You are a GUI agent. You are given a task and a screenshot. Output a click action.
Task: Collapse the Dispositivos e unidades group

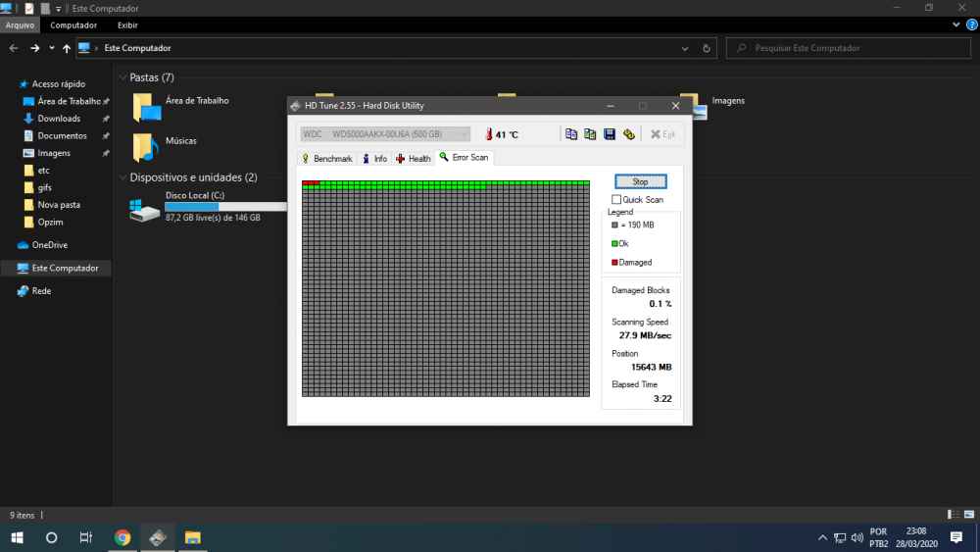tap(122, 177)
